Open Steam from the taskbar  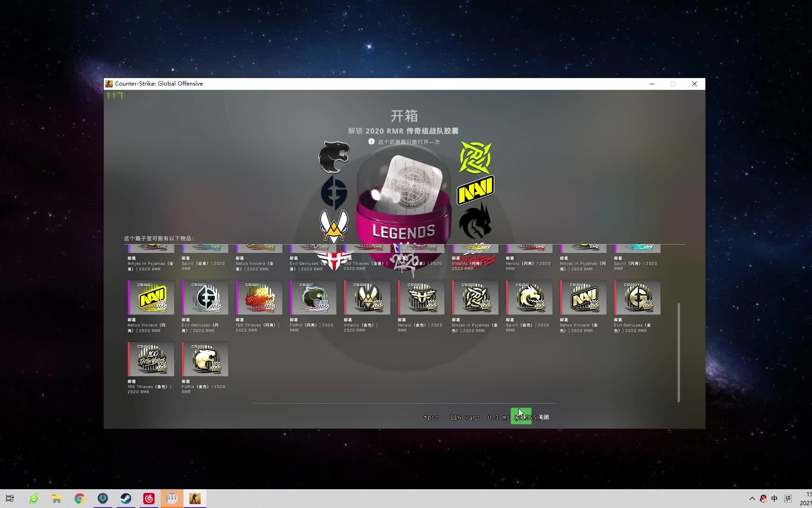pos(125,498)
